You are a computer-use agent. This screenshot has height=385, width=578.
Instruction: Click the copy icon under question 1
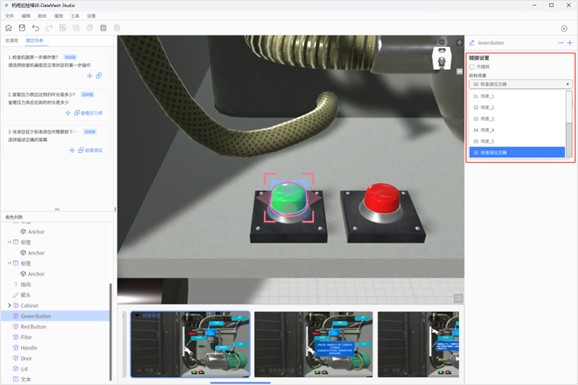[x=99, y=76]
